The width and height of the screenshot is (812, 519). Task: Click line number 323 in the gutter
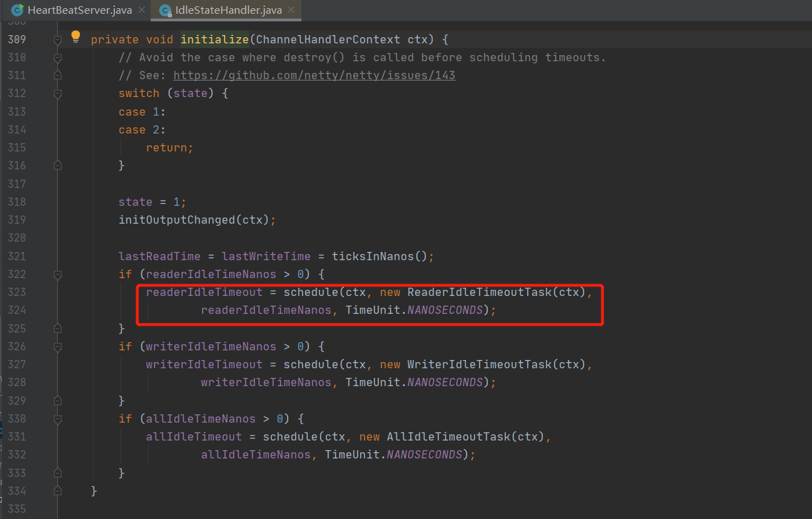pos(17,292)
